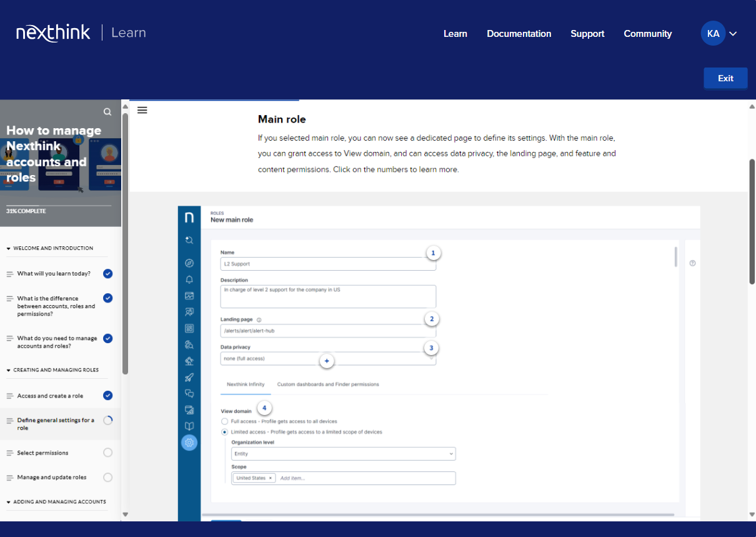Image resolution: width=756 pixels, height=537 pixels.
Task: Select the Limited access radio button
Action: tap(225, 432)
